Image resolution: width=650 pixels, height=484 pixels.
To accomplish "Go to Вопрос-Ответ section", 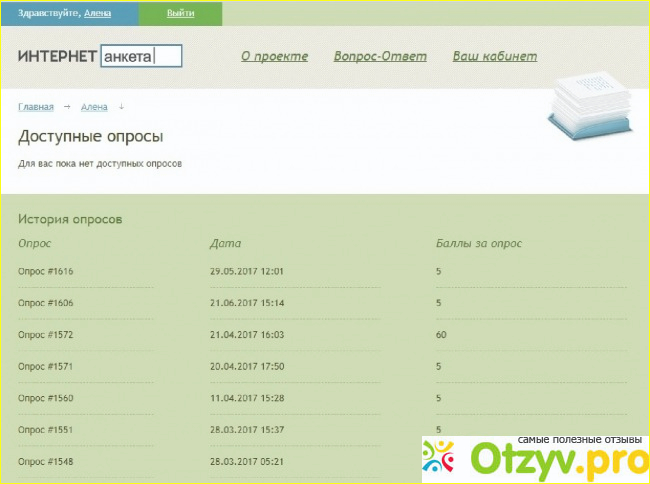I will tap(380, 56).
